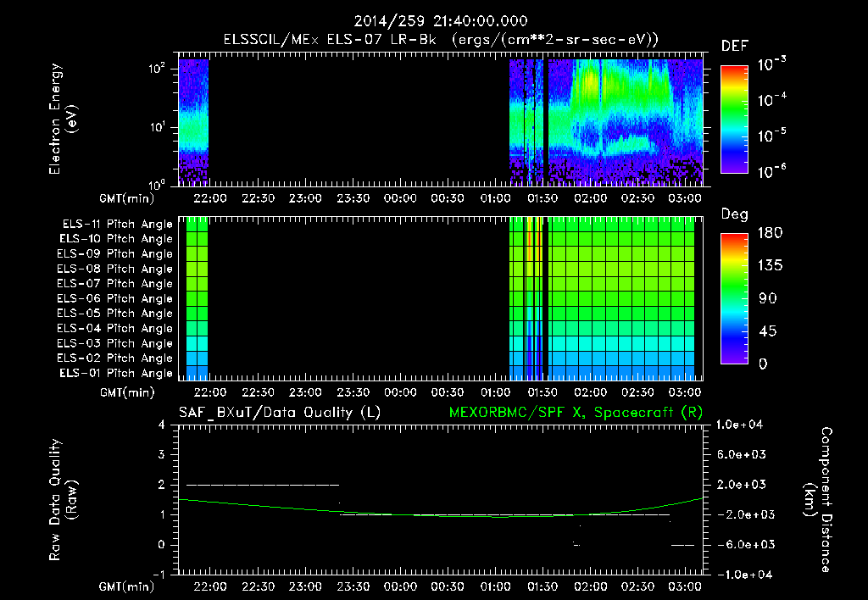Click the white data quality line at level 2
Image resolution: width=868 pixels, height=600 pixels.
tap(263, 485)
